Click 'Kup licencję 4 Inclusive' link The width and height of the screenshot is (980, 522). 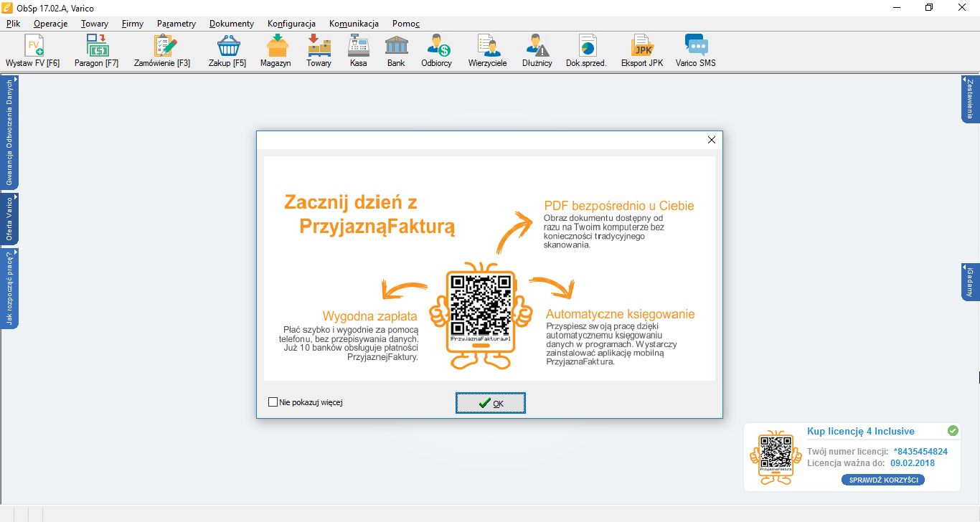tap(860, 431)
